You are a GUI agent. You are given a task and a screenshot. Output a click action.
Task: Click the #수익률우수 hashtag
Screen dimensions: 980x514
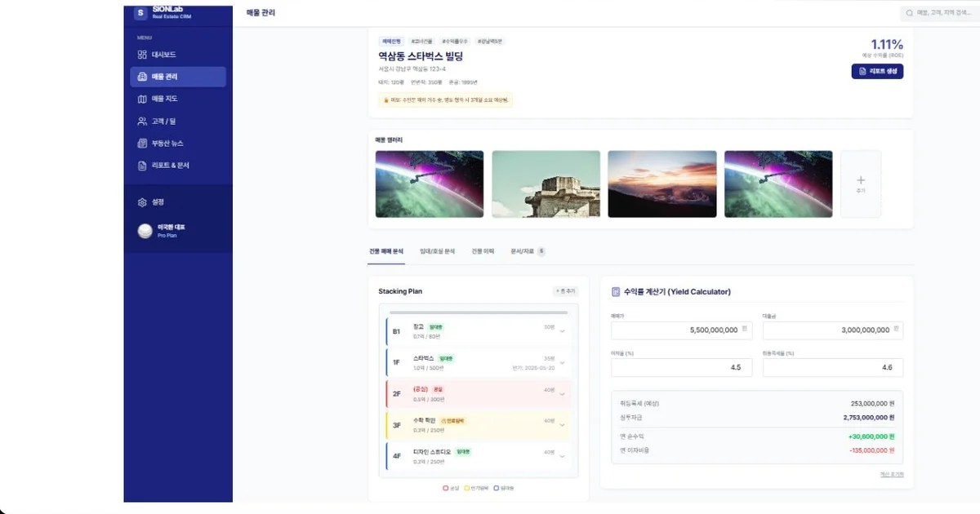(454, 41)
